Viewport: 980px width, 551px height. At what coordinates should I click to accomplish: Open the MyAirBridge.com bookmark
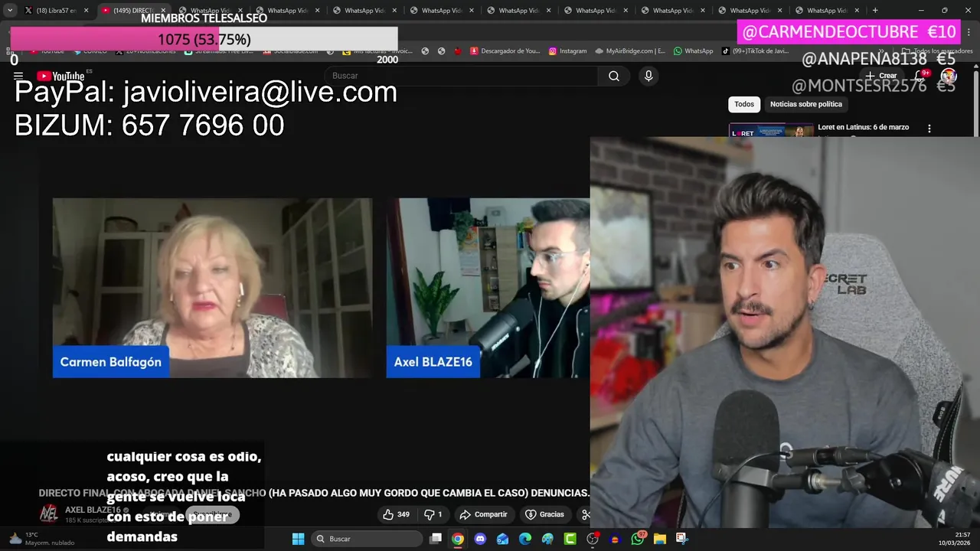[x=630, y=51]
